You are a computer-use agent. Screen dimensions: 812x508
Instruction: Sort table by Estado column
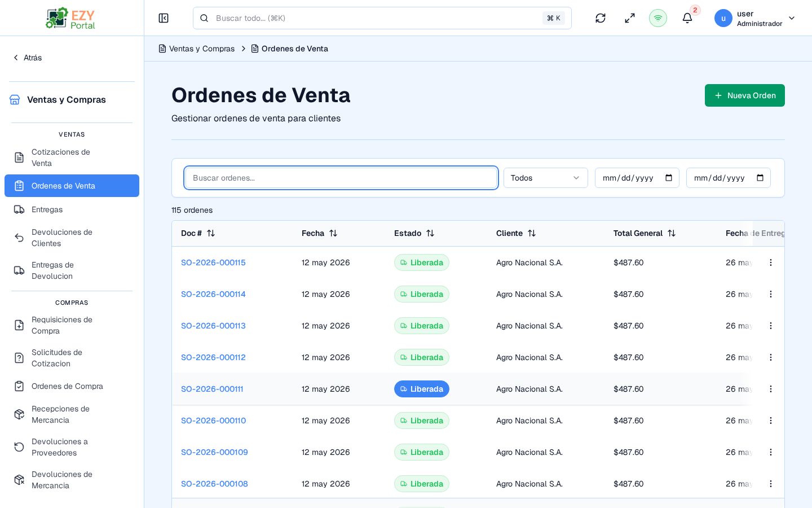[x=414, y=233]
